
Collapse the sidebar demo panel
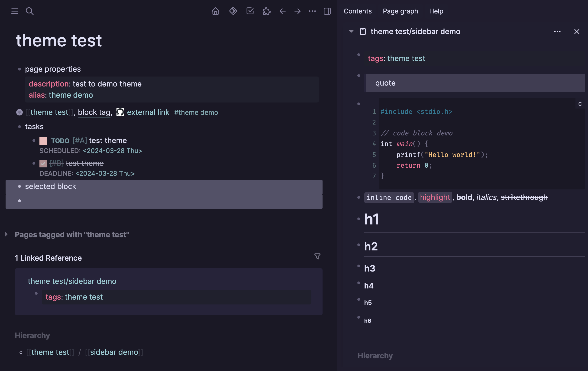[x=350, y=31]
